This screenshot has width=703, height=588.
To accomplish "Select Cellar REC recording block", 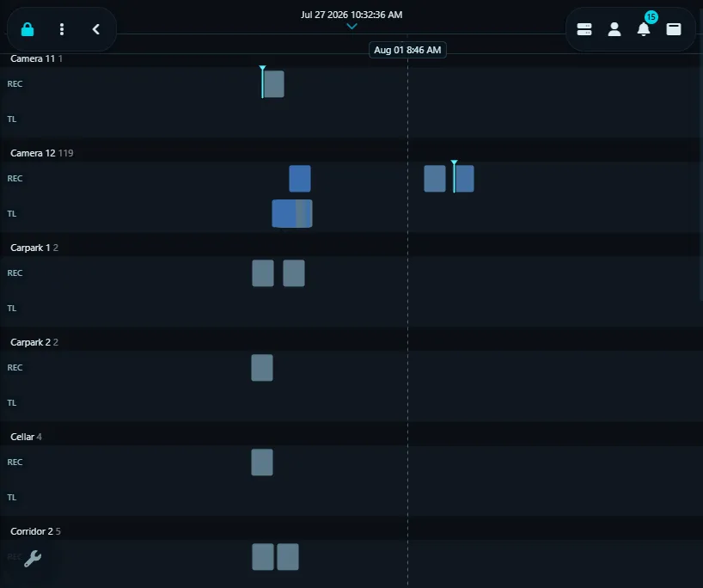I will click(x=262, y=462).
